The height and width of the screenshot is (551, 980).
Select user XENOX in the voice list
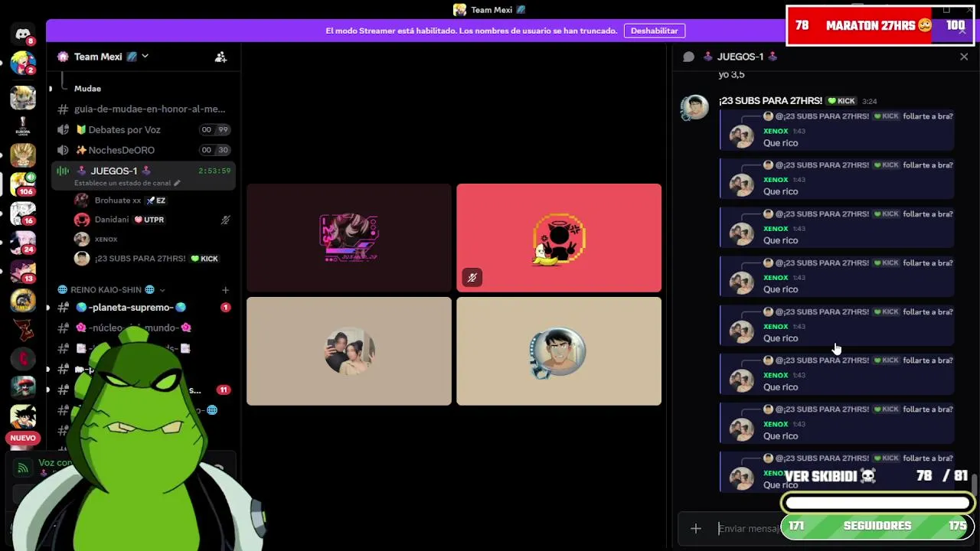(152, 240)
